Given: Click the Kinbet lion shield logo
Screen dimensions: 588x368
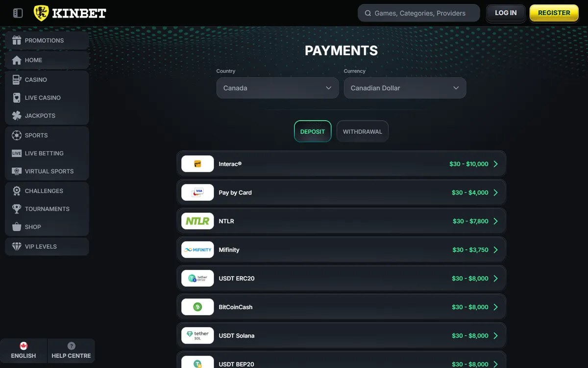Looking at the screenshot, I should coord(41,13).
